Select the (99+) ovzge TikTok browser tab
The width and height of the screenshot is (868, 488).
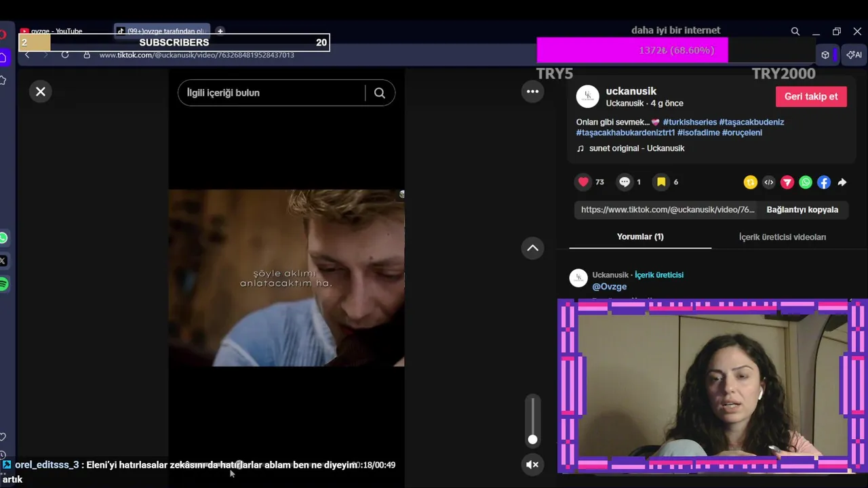click(163, 31)
